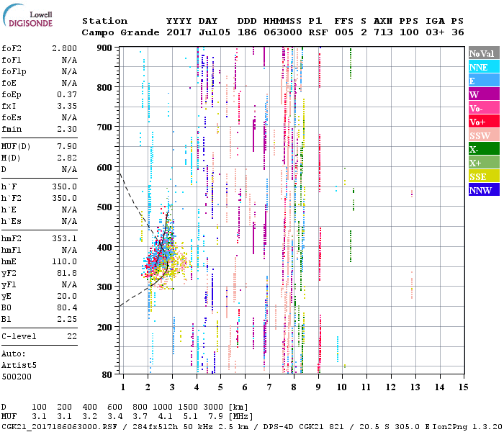Select the NoVal gray legend swatch
Image resolution: width=504 pixels, height=432 pixels.
pyautogui.click(x=483, y=53)
